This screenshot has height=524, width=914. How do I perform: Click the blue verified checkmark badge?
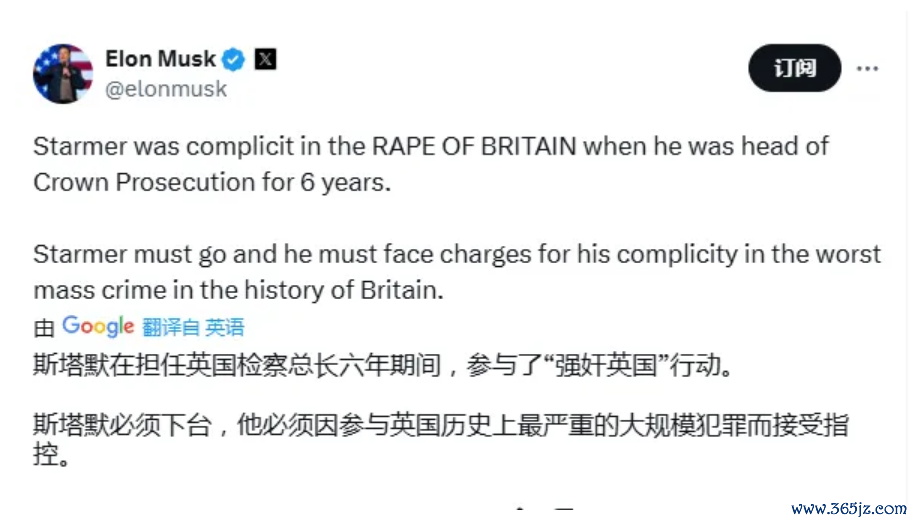tap(234, 59)
